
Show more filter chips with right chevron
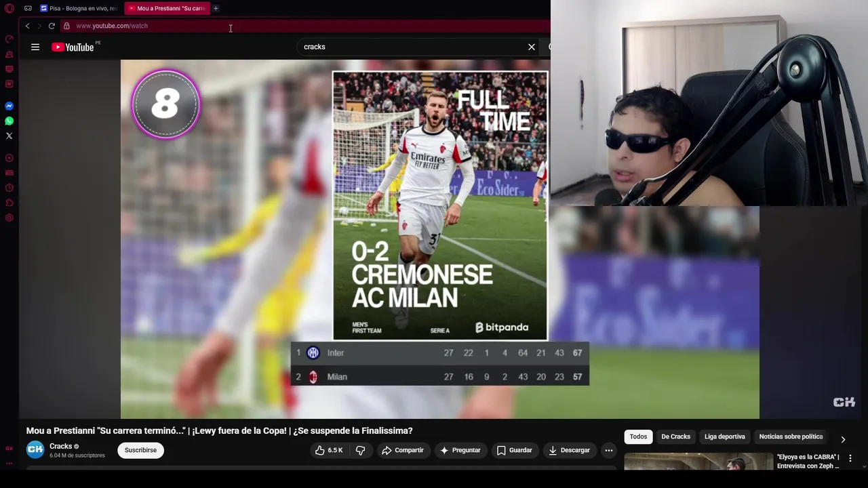coord(843,439)
